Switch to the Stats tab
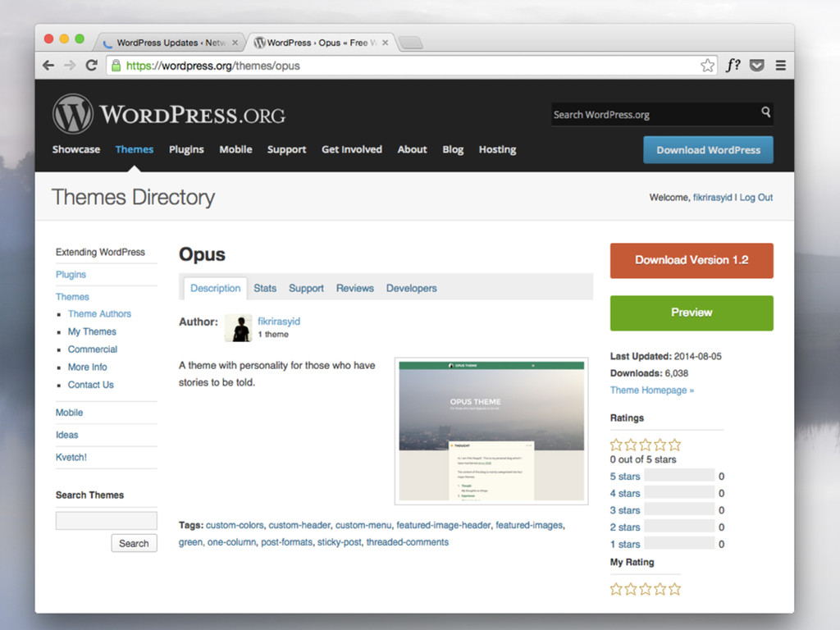 pyautogui.click(x=265, y=288)
